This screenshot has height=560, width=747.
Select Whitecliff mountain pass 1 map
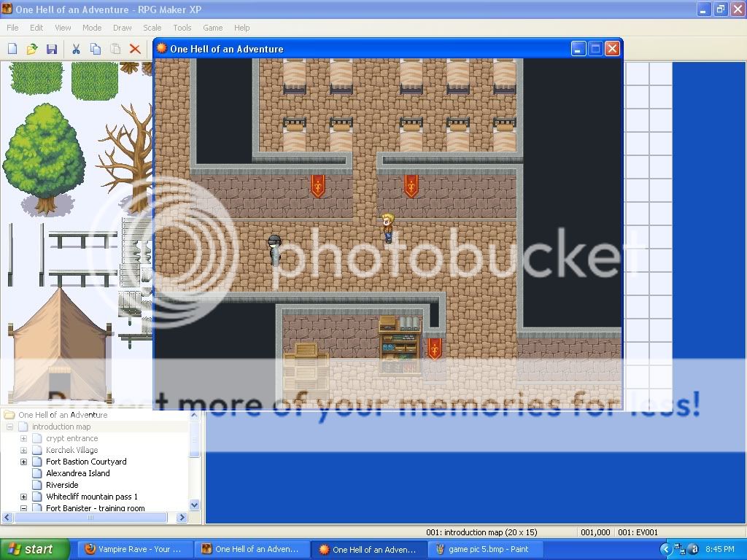tap(91, 497)
